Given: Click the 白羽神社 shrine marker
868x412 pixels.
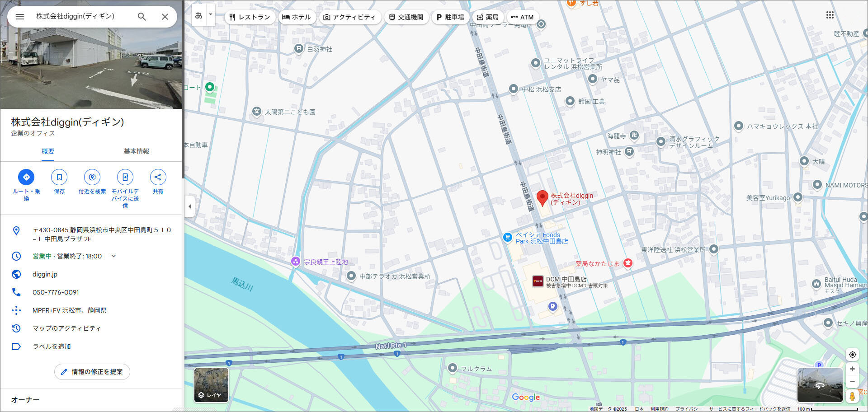Looking at the screenshot, I should tap(298, 48).
